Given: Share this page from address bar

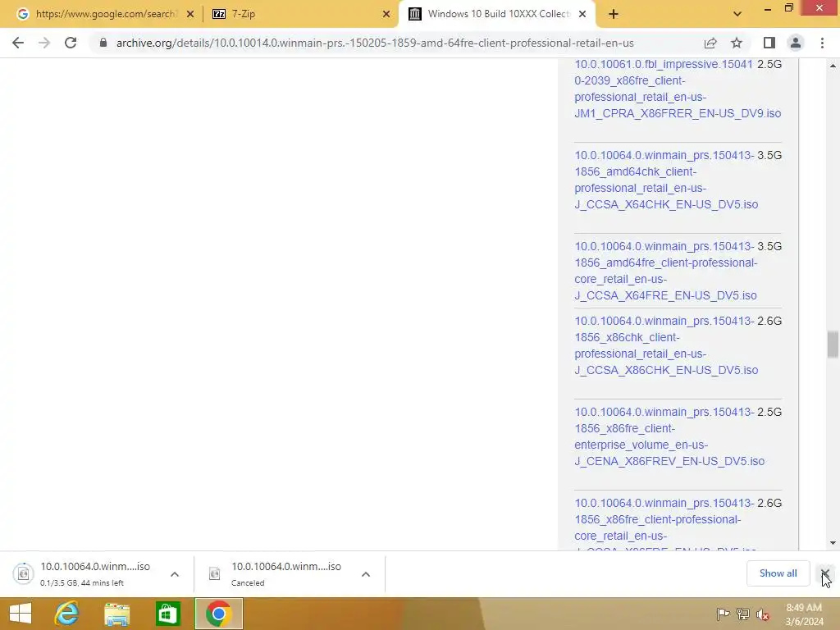Looking at the screenshot, I should point(710,43).
